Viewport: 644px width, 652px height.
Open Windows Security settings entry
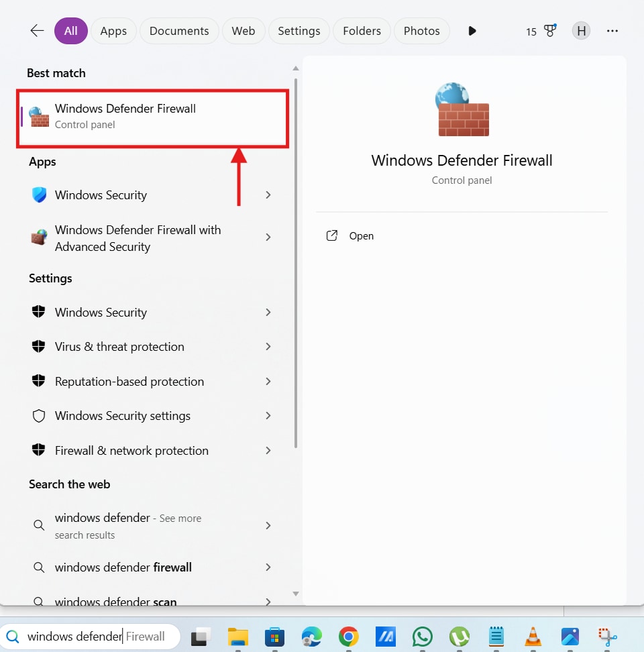point(121,416)
